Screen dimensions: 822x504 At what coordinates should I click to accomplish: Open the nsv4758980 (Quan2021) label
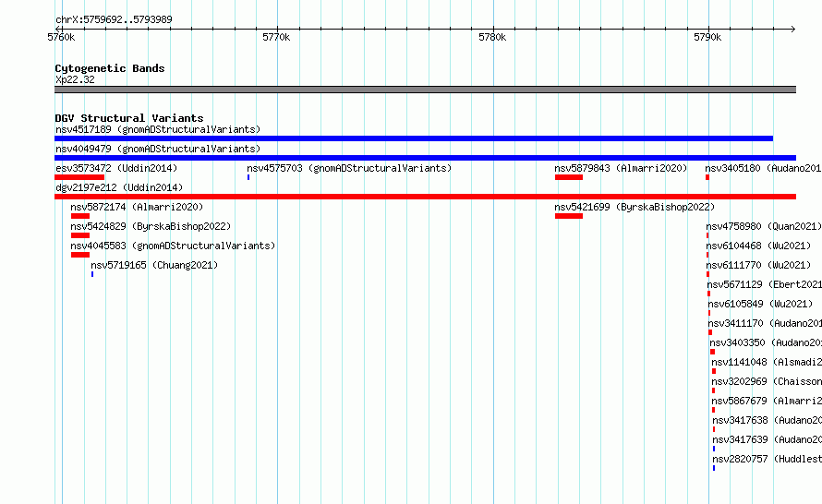click(x=764, y=226)
